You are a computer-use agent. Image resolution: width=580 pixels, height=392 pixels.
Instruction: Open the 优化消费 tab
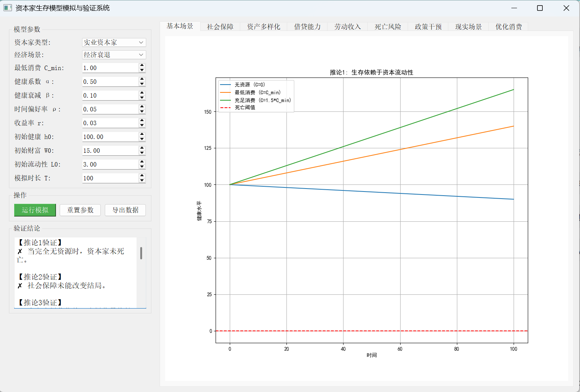click(x=509, y=27)
